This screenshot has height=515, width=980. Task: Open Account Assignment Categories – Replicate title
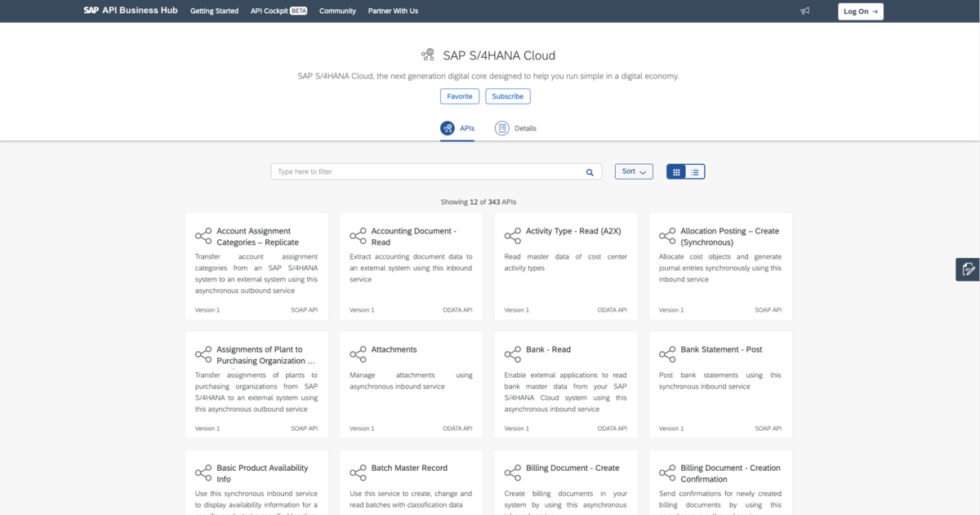[257, 237]
